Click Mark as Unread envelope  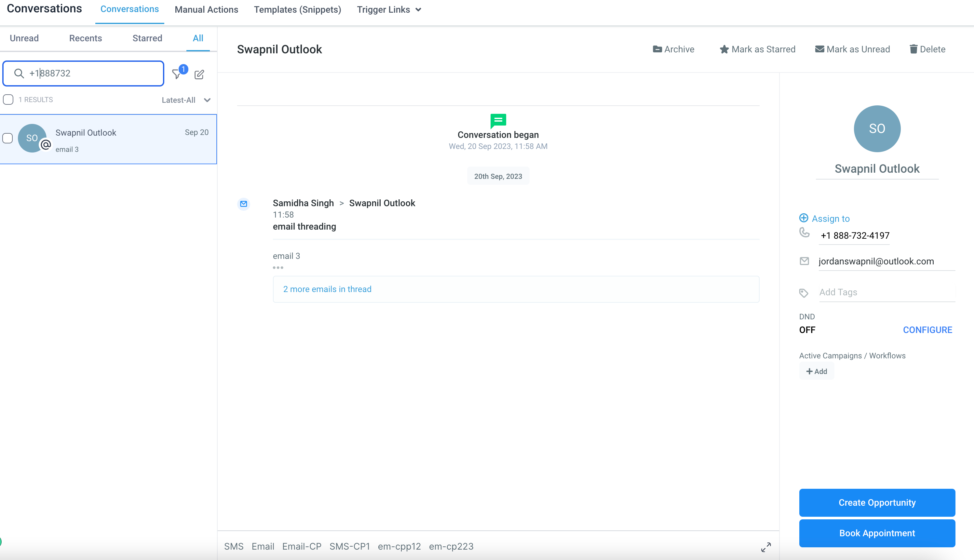[852, 49]
